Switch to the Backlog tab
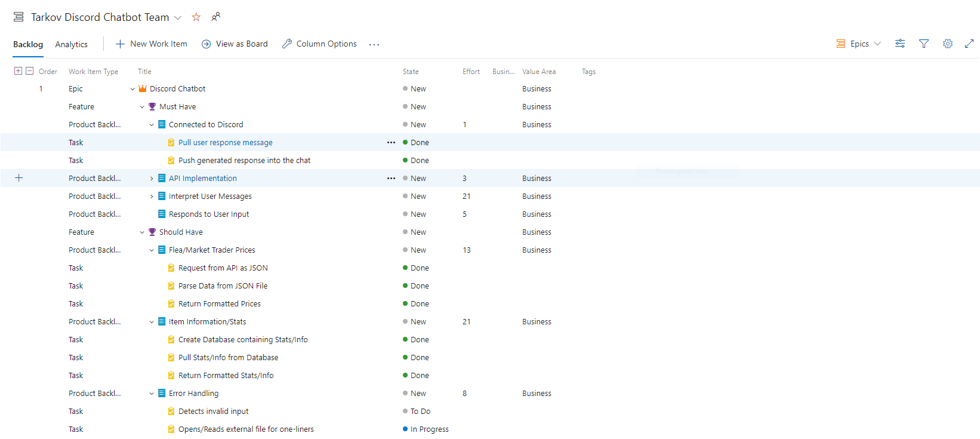Screen dimensions: 980x439 click(28, 44)
